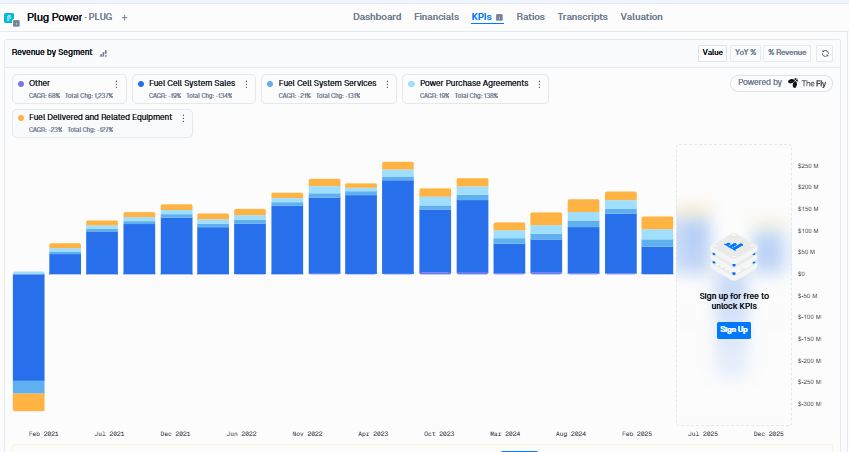Open the Transcripts tab

(x=583, y=17)
